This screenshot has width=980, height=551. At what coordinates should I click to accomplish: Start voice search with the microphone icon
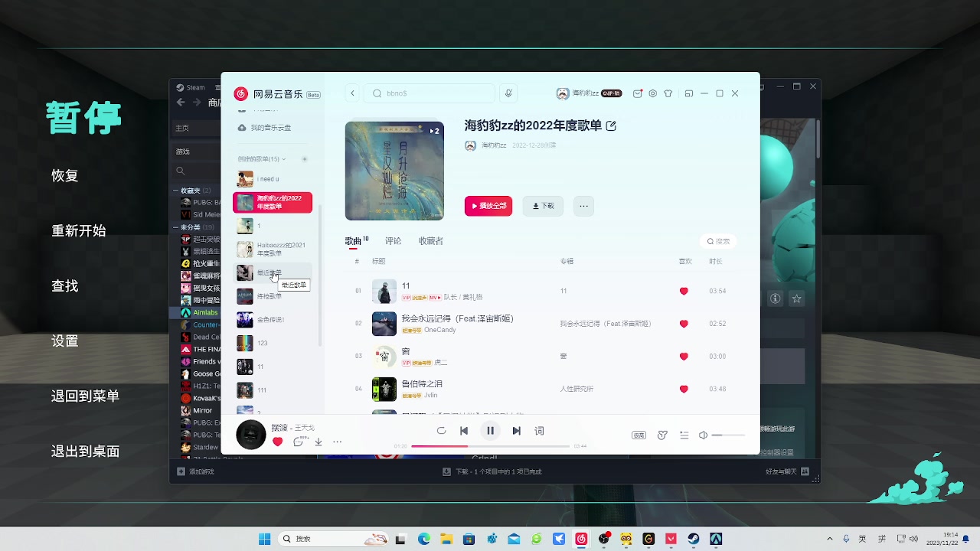point(508,93)
